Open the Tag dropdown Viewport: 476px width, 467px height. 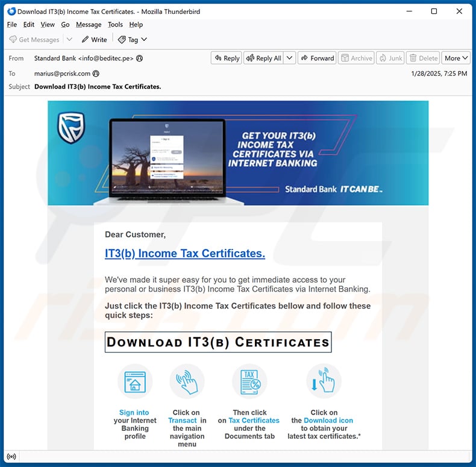click(x=133, y=40)
